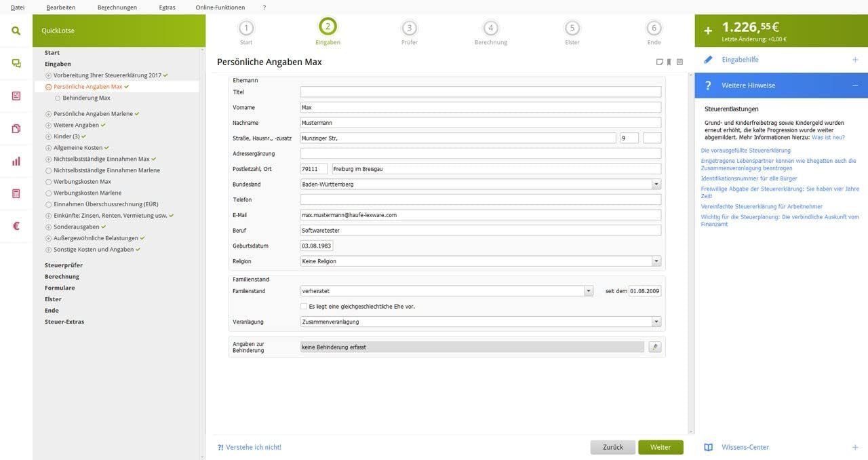Viewport: 868px width, 460px height.
Task: Click the note icon above the form
Action: 659,62
